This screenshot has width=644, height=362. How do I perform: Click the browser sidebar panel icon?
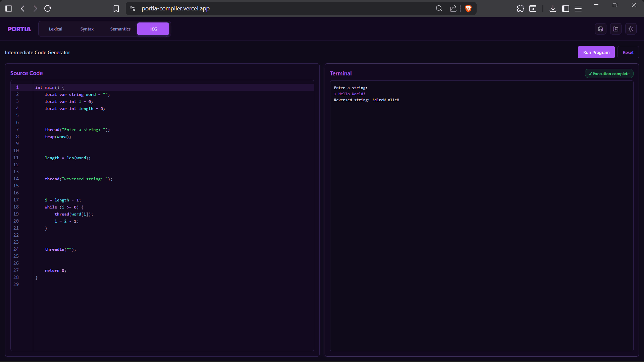click(x=9, y=8)
